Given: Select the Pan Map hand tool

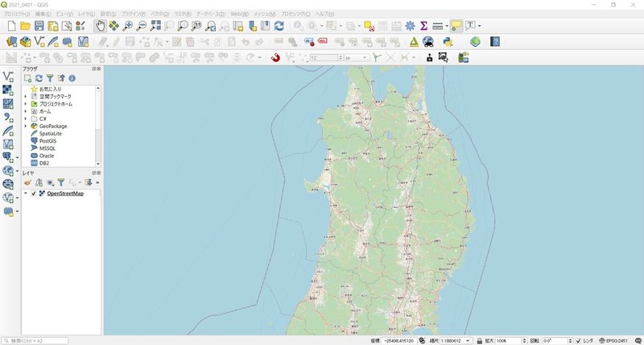Looking at the screenshot, I should 100,26.
